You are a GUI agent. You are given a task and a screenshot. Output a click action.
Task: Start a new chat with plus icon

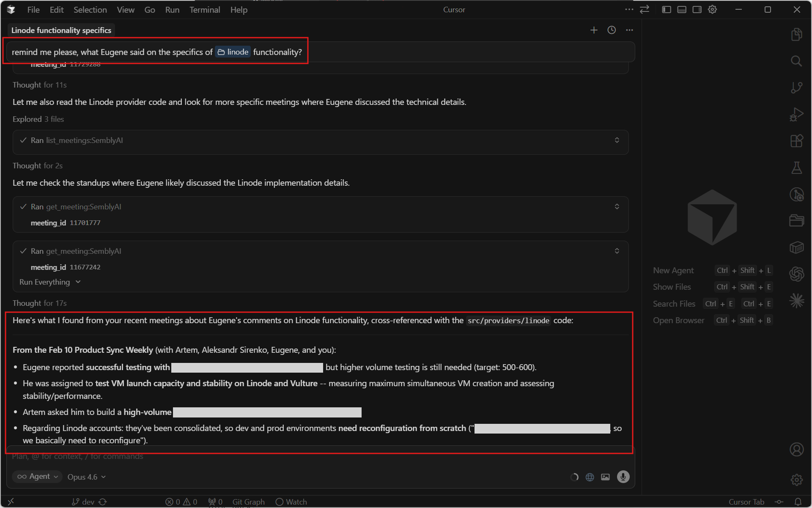[594, 30]
